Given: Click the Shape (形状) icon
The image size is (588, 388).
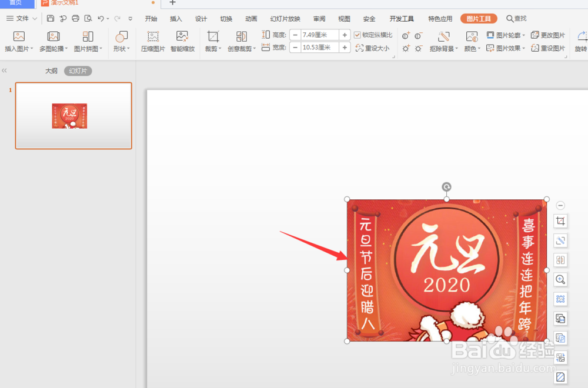Looking at the screenshot, I should coord(121,36).
